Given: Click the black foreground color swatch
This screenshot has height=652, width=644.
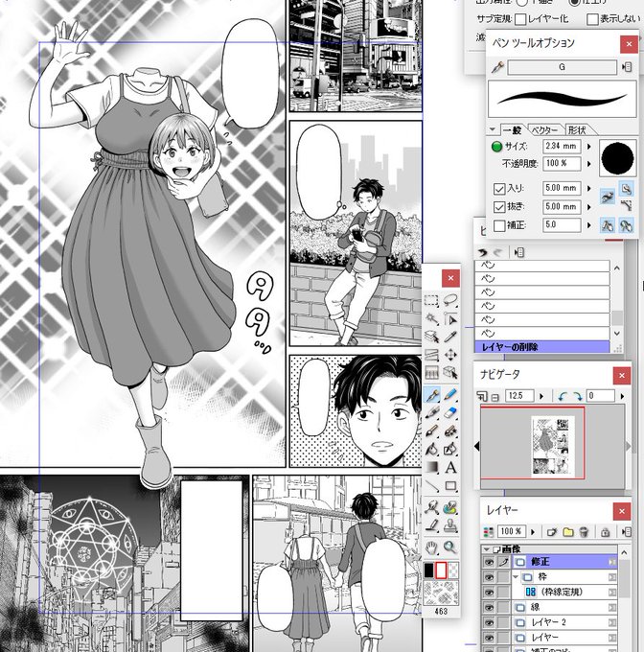Looking at the screenshot, I should coord(428,570).
